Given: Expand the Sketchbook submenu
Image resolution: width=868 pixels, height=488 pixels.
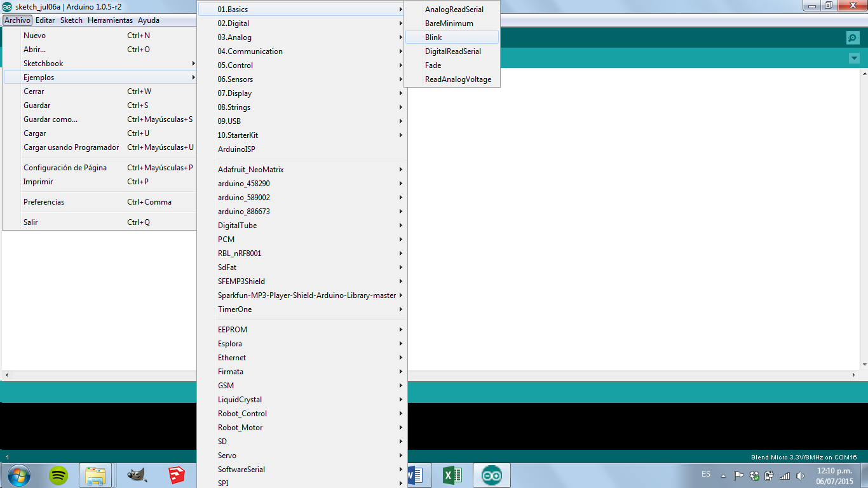Looking at the screenshot, I should [x=100, y=64].
